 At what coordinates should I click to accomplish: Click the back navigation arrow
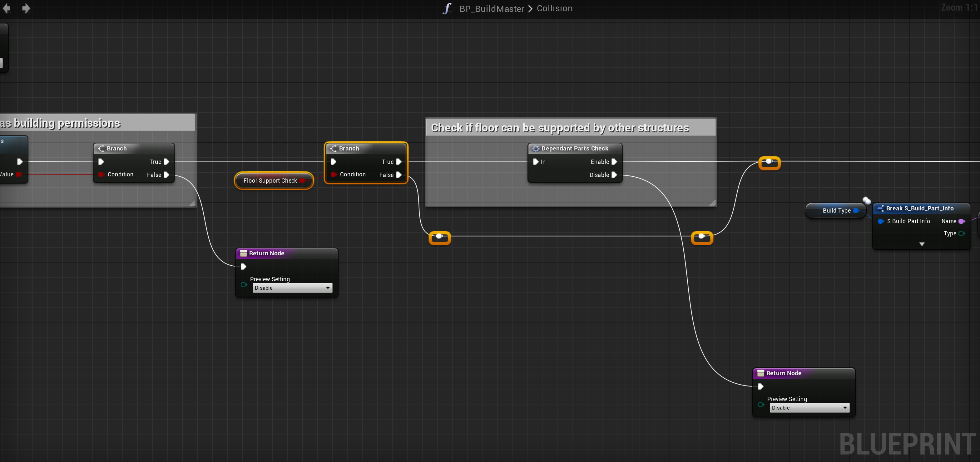tap(7, 8)
